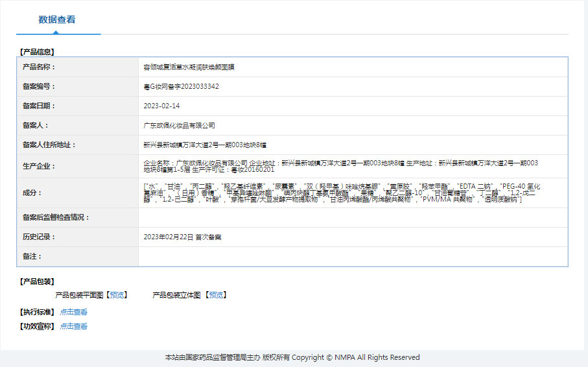Select the ingredients list text in 成分 row
588x367 pixels.
coord(342,193)
